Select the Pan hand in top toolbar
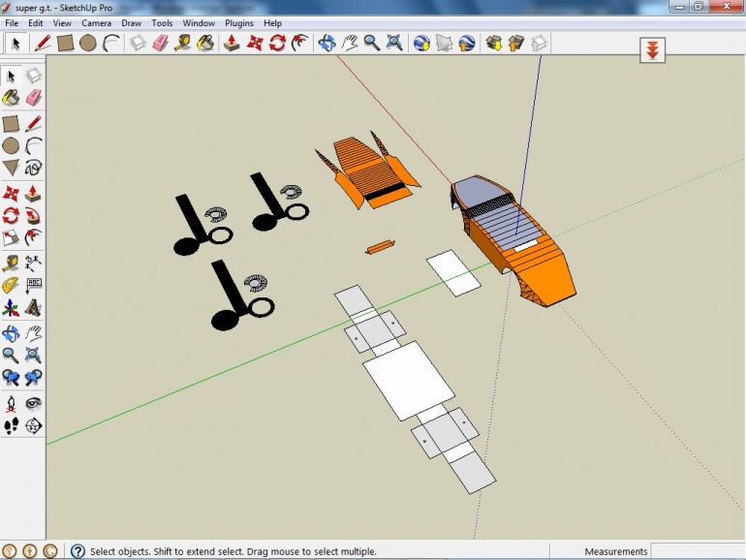 pos(350,44)
